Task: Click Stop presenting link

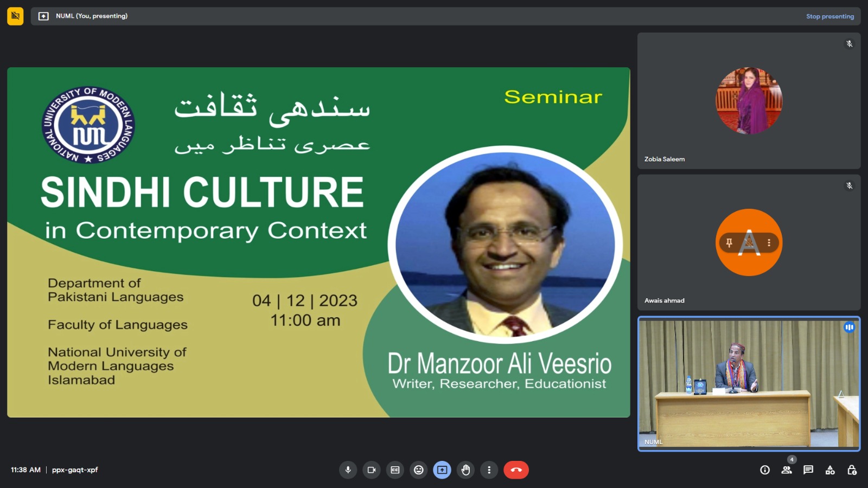Action: [x=829, y=16]
